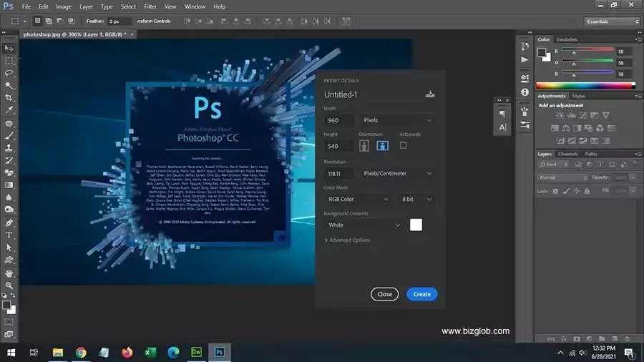This screenshot has width=644, height=362.
Task: Click the Resolution field showing 118.11
Action: (x=338, y=174)
